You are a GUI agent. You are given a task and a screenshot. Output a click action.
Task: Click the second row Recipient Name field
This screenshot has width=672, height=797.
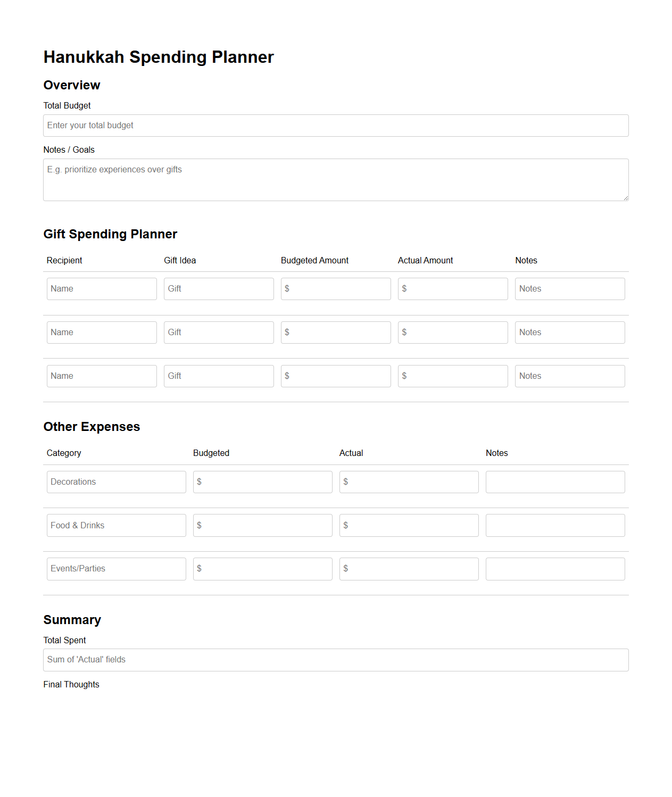coord(101,332)
